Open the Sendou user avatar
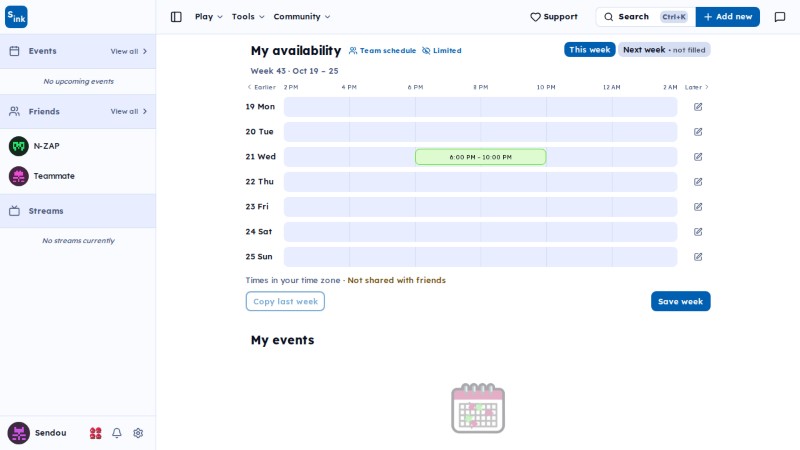800x450 pixels. [x=19, y=433]
